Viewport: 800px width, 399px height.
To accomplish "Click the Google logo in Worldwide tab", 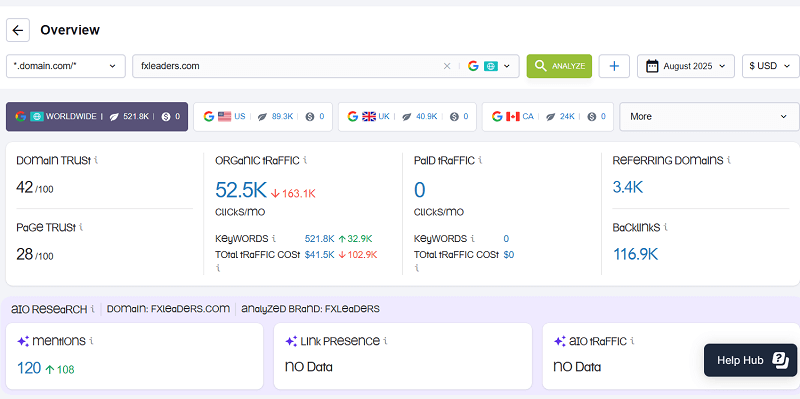I will 20,116.
